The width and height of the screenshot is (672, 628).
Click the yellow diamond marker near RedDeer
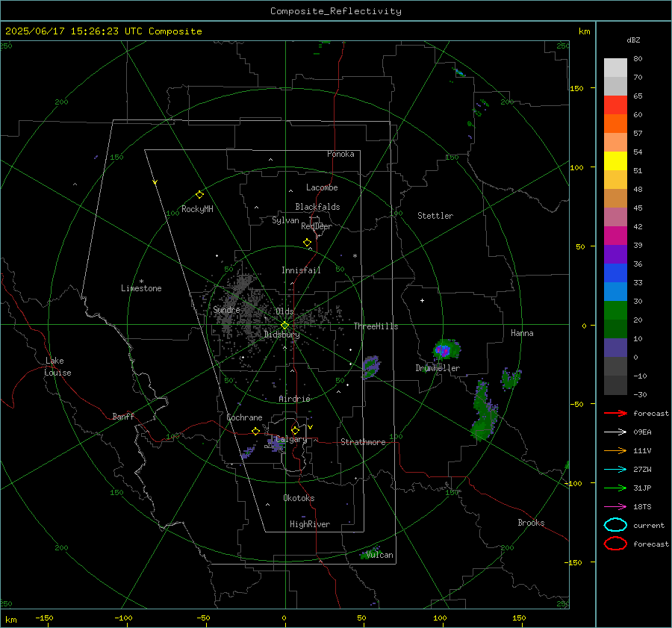pos(307,243)
